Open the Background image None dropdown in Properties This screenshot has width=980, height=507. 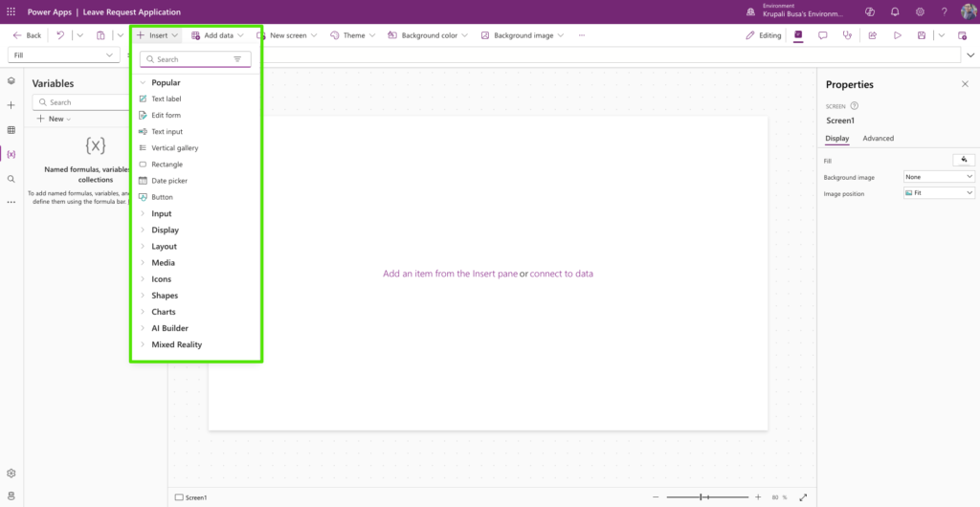tap(940, 177)
